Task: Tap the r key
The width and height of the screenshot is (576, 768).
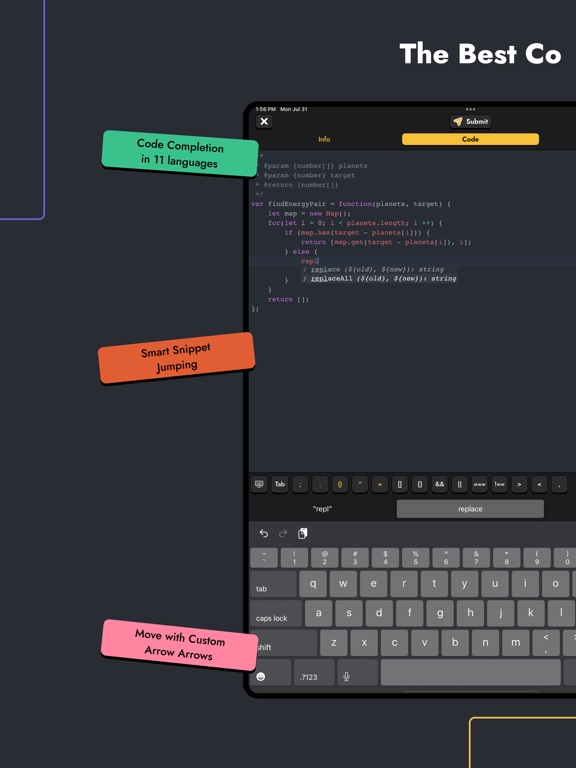Action: click(404, 584)
